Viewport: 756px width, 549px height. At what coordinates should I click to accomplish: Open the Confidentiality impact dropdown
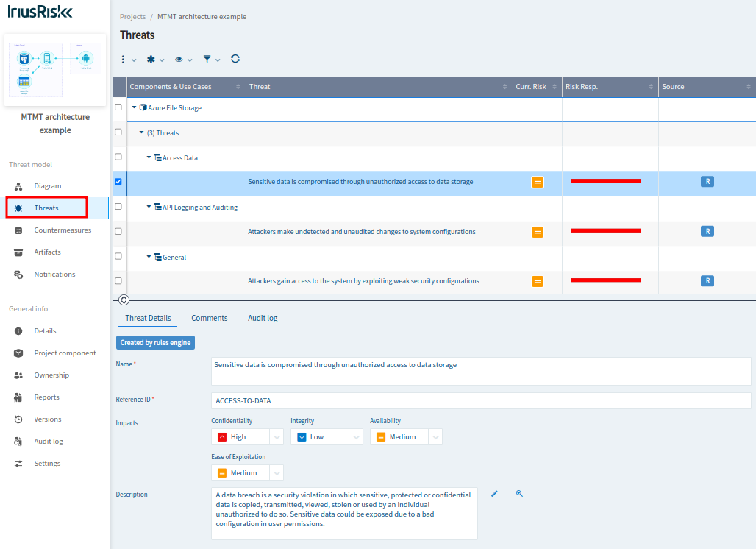pos(276,436)
